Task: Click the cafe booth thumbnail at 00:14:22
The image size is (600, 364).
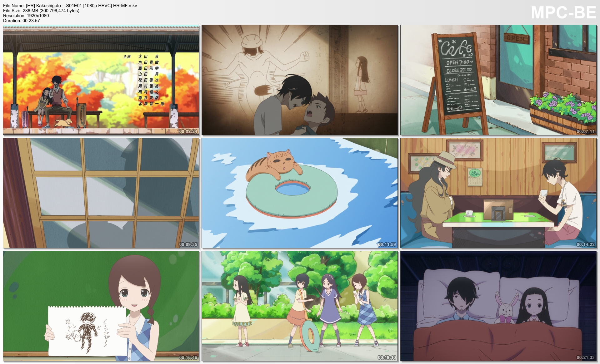Action: click(x=498, y=193)
